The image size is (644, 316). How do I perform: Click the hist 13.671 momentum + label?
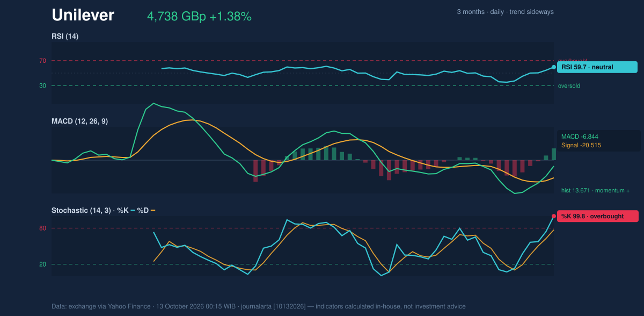pyautogui.click(x=595, y=190)
